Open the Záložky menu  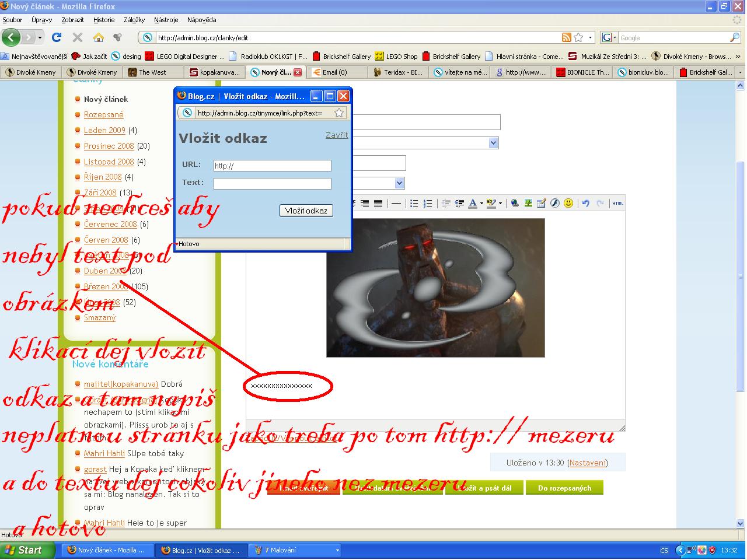[x=134, y=20]
